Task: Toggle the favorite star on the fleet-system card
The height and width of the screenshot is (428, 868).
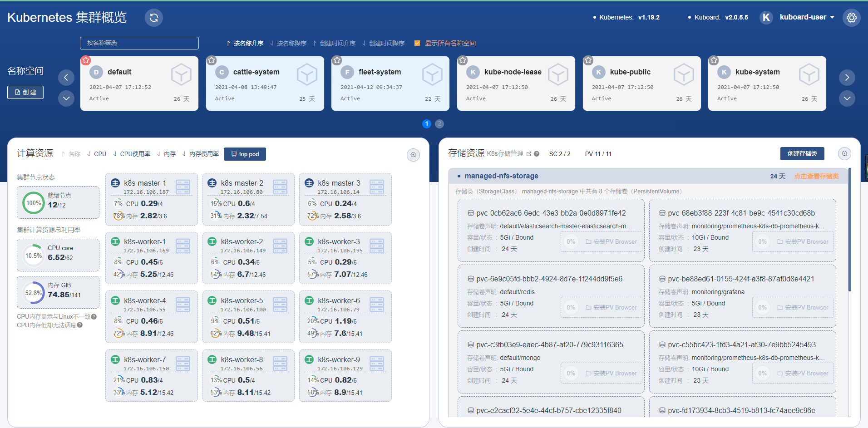Action: click(x=337, y=60)
